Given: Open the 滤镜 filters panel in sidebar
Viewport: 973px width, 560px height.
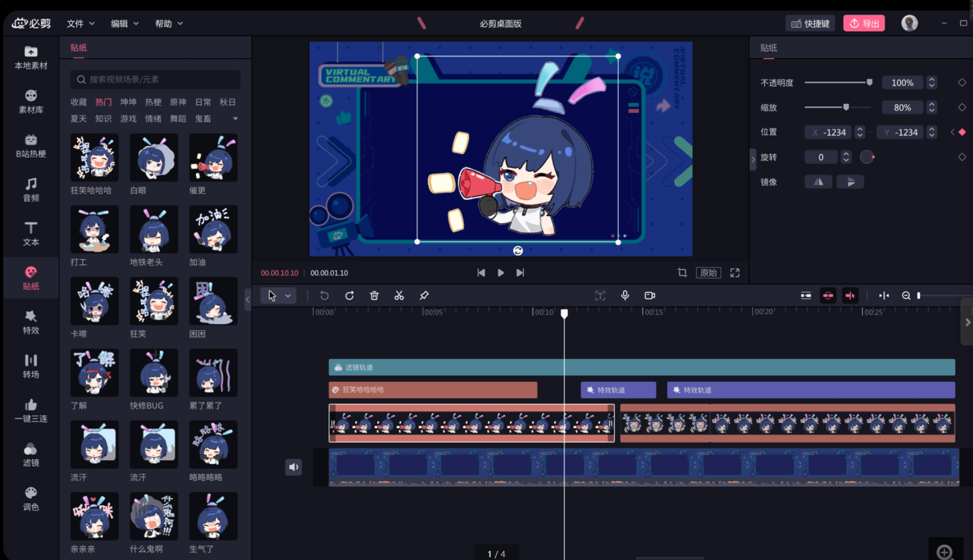Looking at the screenshot, I should click(x=31, y=455).
